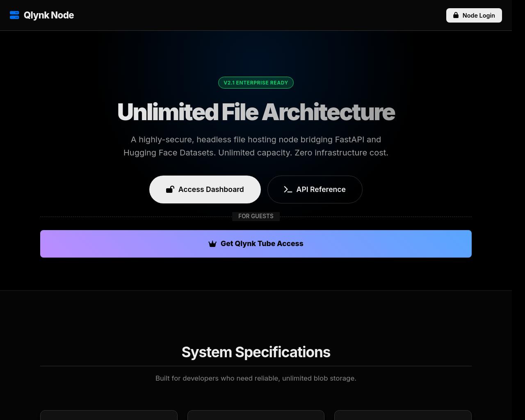
Task: Click the 'Built for developers' subtitle text
Action: coord(256,378)
